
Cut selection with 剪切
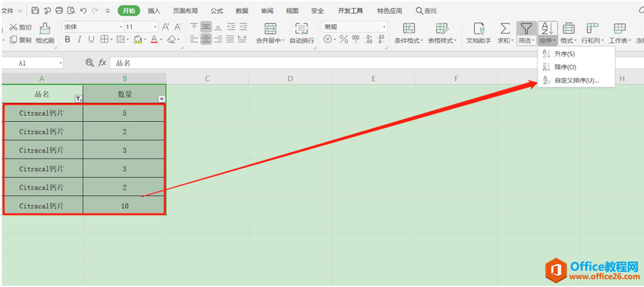pyautogui.click(x=21, y=27)
